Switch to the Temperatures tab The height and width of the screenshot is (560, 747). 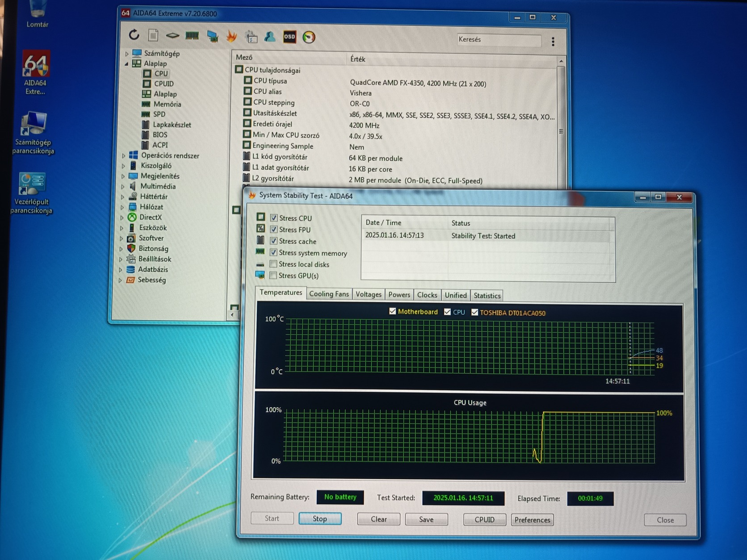(281, 293)
